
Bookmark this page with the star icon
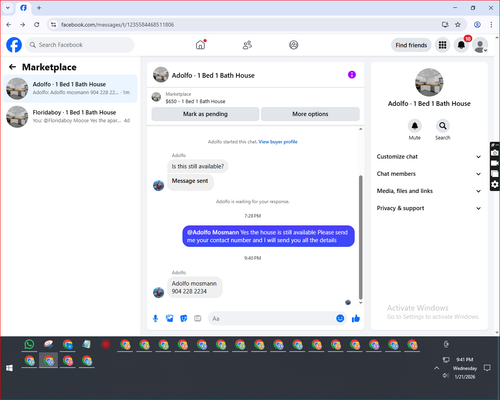click(x=458, y=24)
